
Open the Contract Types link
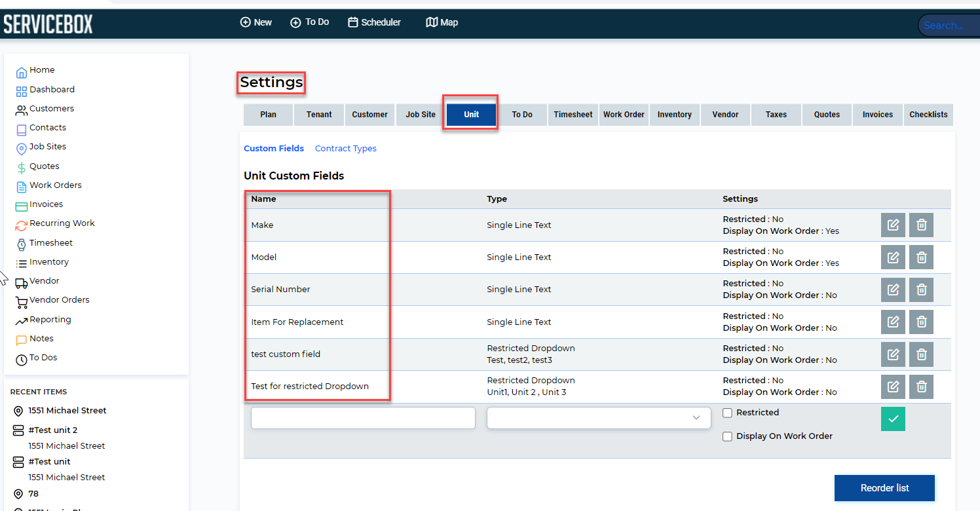click(346, 149)
